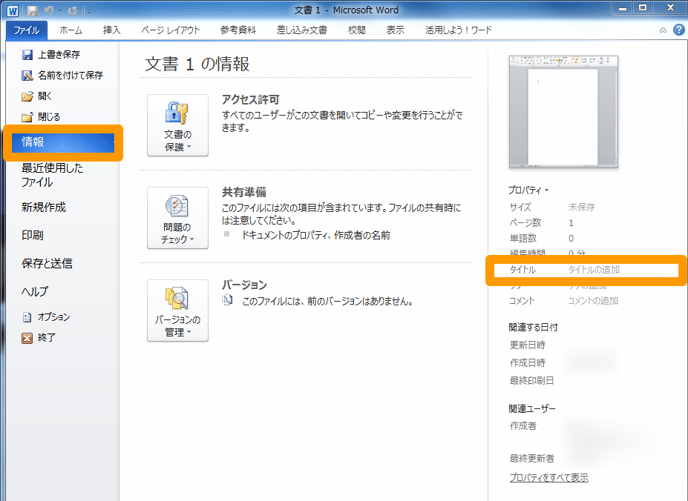Click the version document icon beside このファイルには
Screen dimensions: 688x501
click(227, 300)
